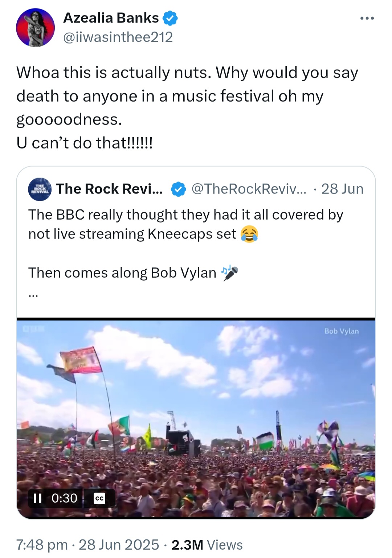Click the 0:30 video time indicator

[x=65, y=498]
